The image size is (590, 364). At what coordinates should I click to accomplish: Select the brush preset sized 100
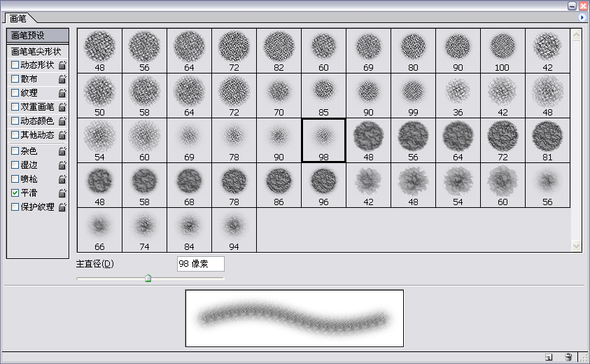tap(503, 51)
